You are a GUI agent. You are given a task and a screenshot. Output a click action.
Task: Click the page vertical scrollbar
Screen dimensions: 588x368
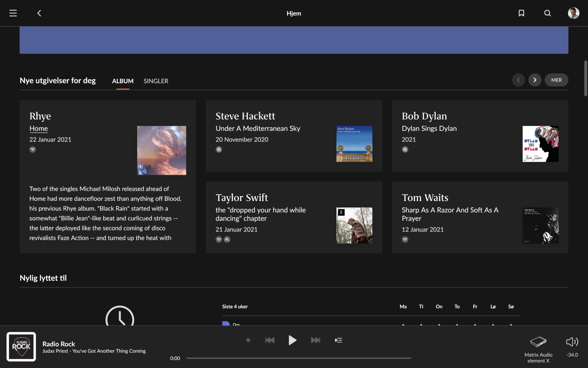586,78
